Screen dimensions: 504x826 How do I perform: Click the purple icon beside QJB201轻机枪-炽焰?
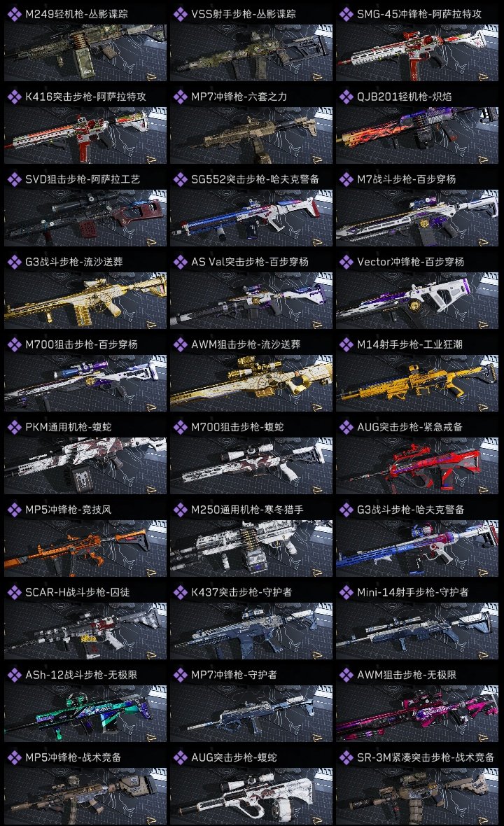tap(346, 97)
